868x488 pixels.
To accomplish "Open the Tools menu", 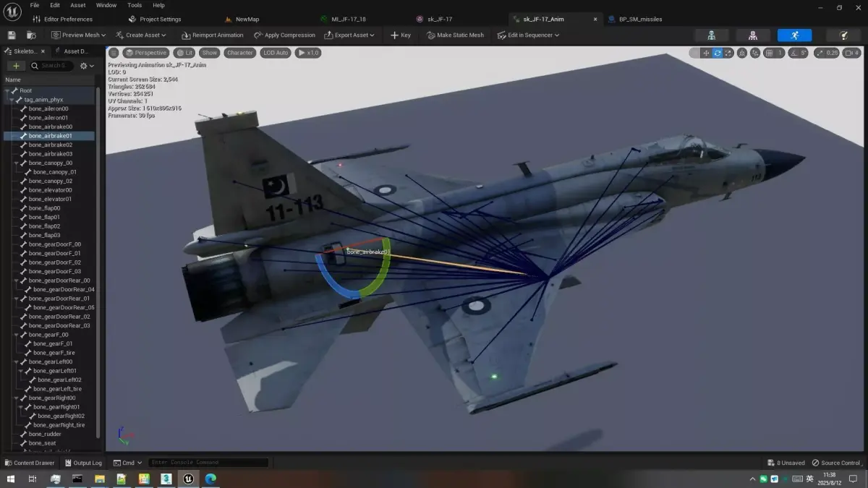I will [135, 5].
